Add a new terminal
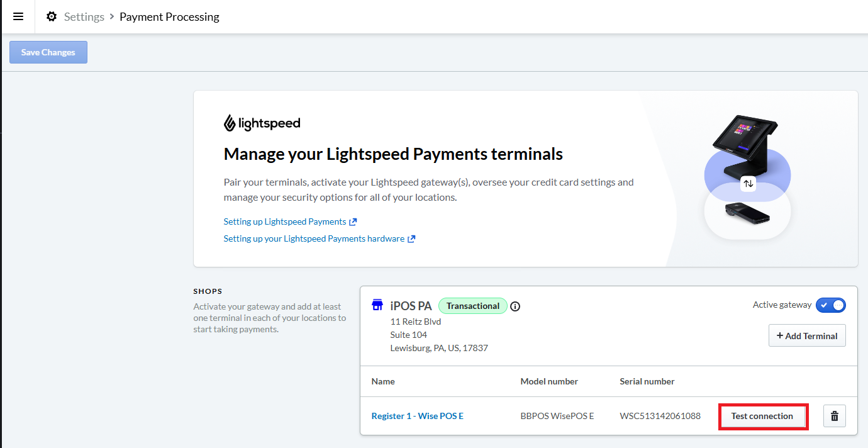Image resolution: width=868 pixels, height=448 pixels. tap(807, 335)
